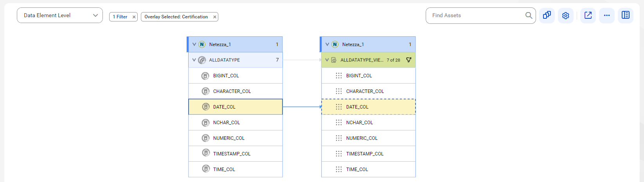644x182 pixels.
Task: Click the ALLDATATYPE table icon
Action: 202,60
